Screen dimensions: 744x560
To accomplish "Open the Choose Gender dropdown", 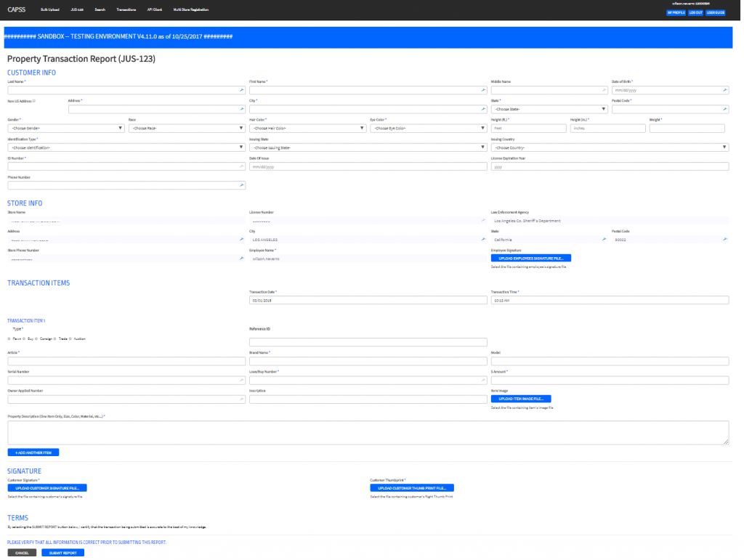I will pos(65,129).
